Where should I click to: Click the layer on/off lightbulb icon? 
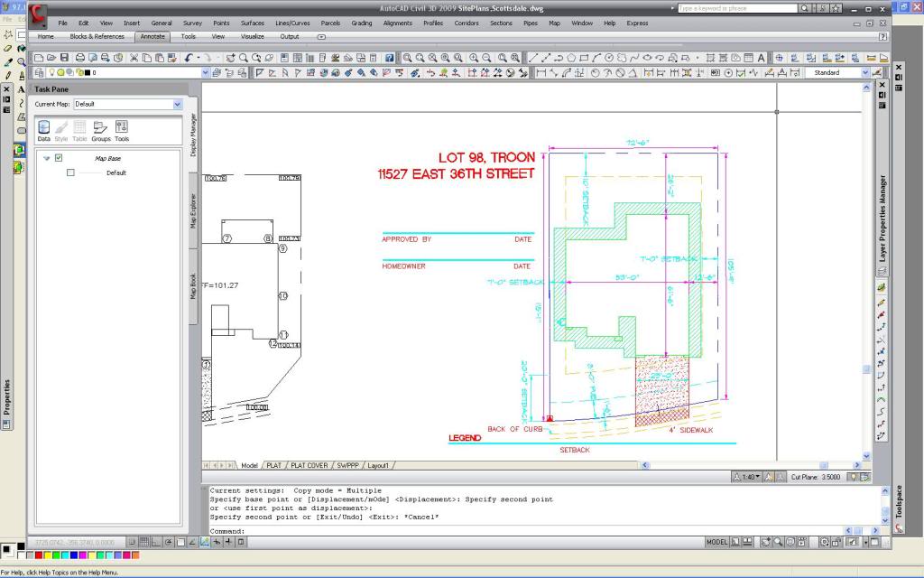pyautogui.click(x=51, y=72)
